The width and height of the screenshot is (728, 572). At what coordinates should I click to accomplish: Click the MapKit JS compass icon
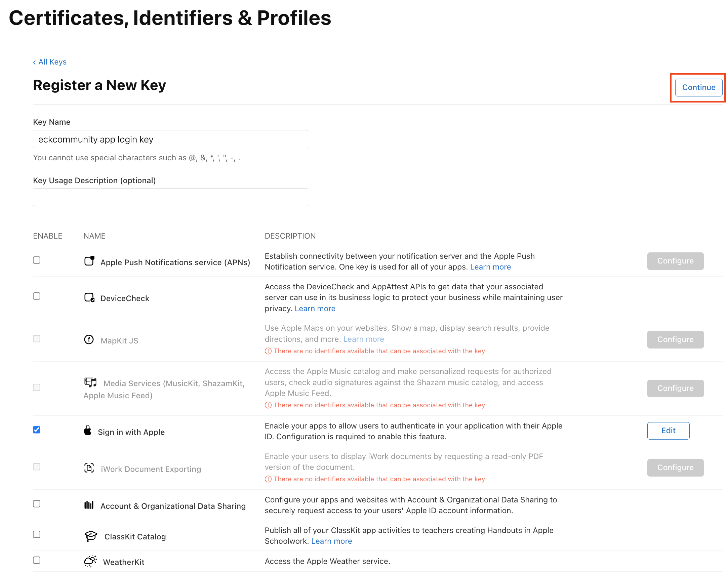(89, 340)
